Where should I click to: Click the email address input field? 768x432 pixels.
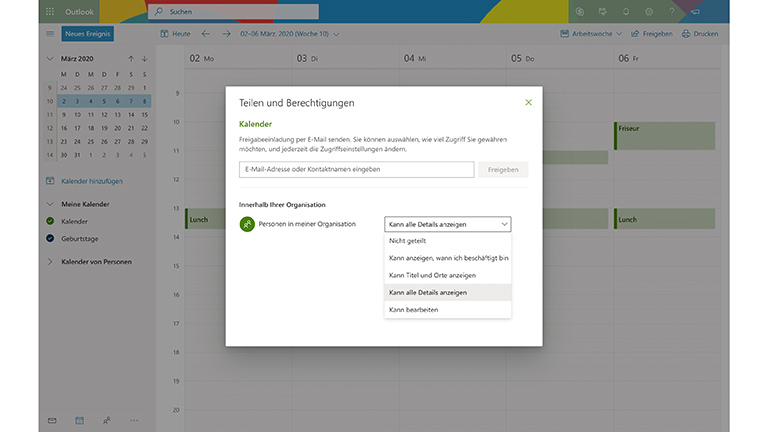pos(356,170)
